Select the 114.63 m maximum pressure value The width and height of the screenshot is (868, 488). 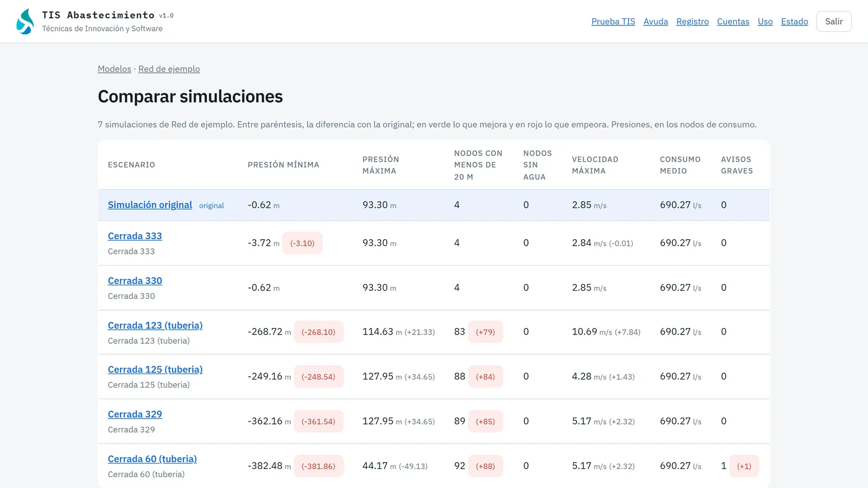point(382,331)
